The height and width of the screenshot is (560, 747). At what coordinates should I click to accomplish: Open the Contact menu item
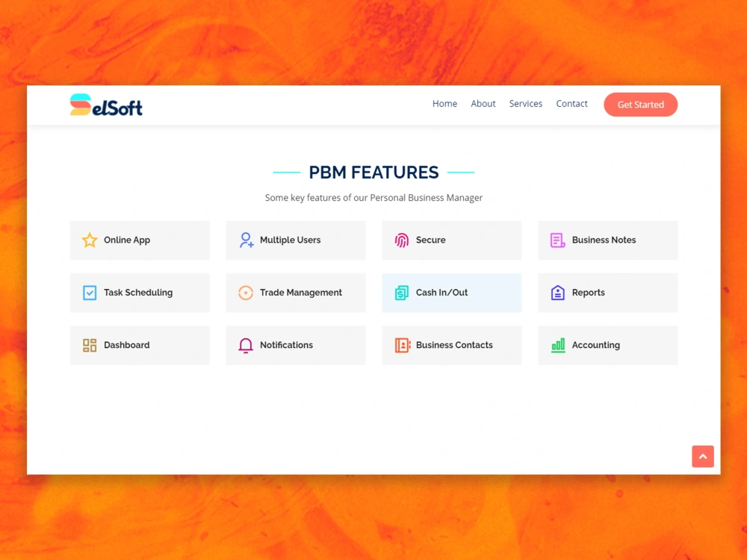tap(571, 104)
